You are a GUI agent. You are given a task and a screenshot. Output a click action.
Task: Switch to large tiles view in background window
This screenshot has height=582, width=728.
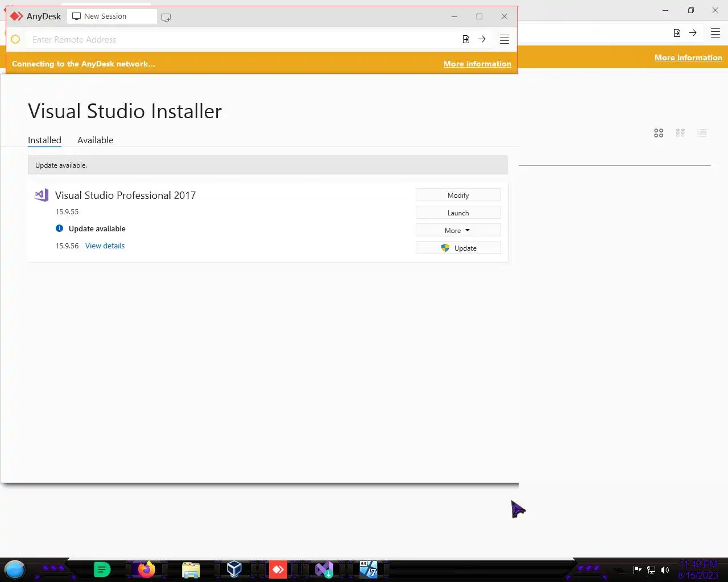click(x=659, y=133)
